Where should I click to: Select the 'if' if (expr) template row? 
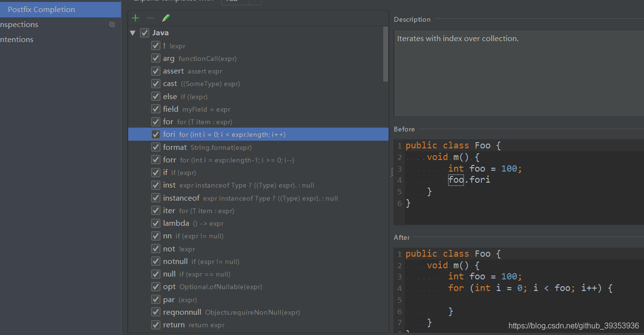(x=258, y=173)
